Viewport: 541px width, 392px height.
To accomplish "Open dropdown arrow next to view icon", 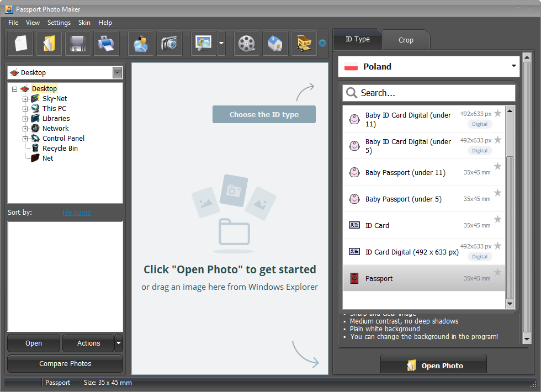I will pyautogui.click(x=221, y=44).
